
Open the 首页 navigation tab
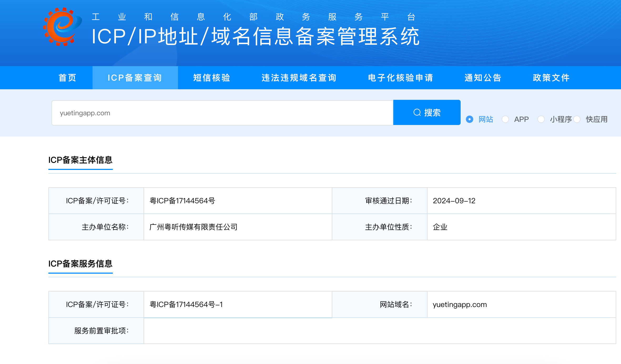pyautogui.click(x=68, y=78)
